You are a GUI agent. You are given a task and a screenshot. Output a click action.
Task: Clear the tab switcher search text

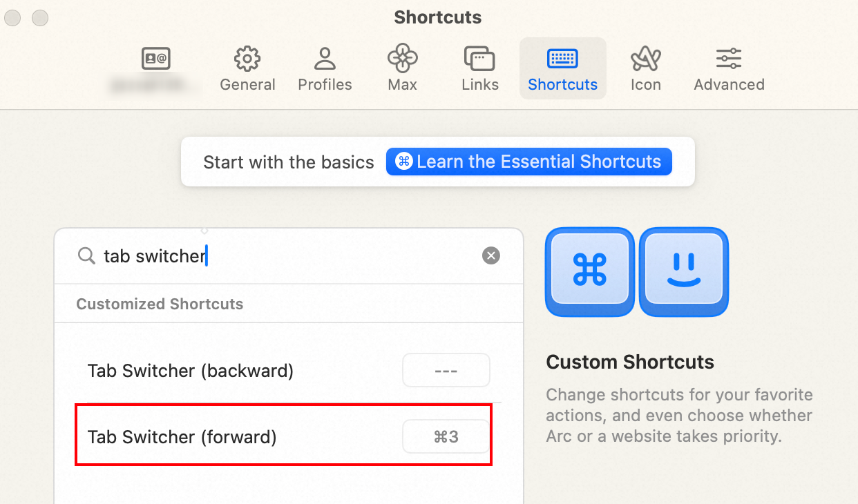[490, 256]
